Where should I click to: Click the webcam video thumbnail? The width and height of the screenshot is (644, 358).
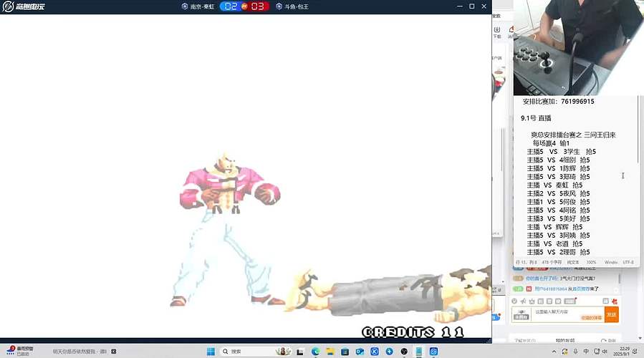pyautogui.click(x=578, y=48)
